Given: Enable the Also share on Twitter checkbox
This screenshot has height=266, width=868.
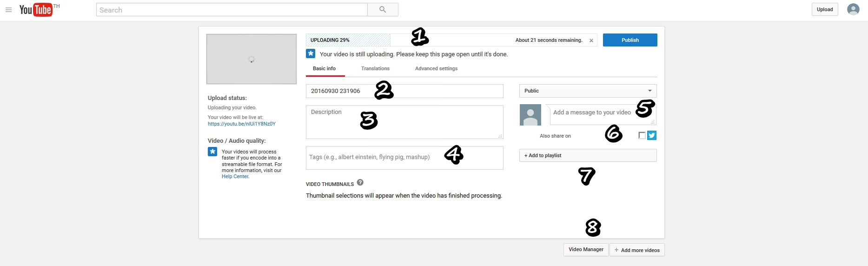Looking at the screenshot, I should pos(642,135).
